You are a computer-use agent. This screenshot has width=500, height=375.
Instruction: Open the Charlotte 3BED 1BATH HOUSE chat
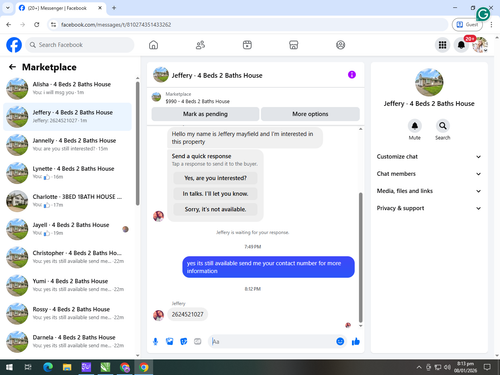point(67,201)
